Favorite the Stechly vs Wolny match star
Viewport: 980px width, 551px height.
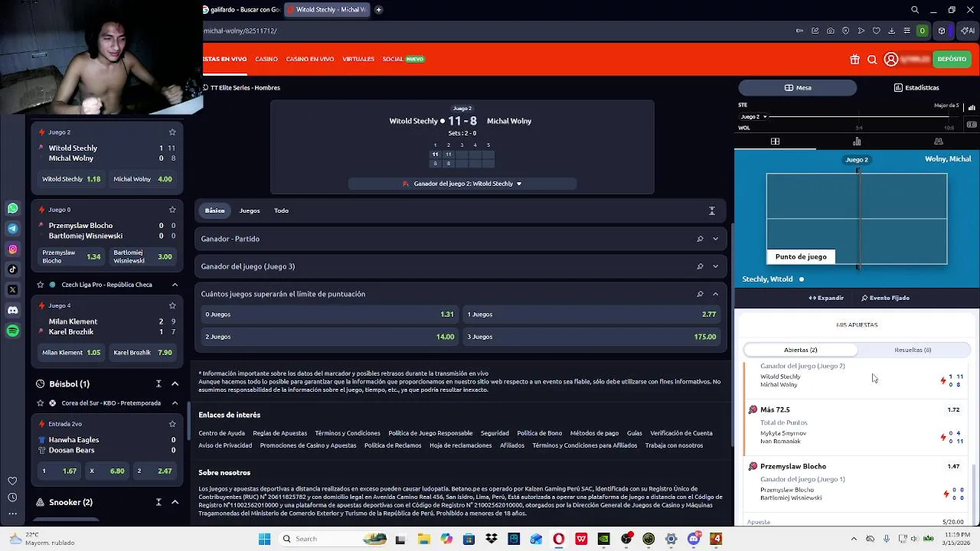(x=172, y=132)
